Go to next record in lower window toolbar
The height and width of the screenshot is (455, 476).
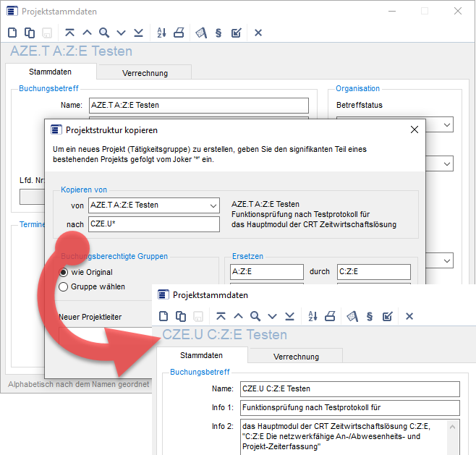point(272,316)
